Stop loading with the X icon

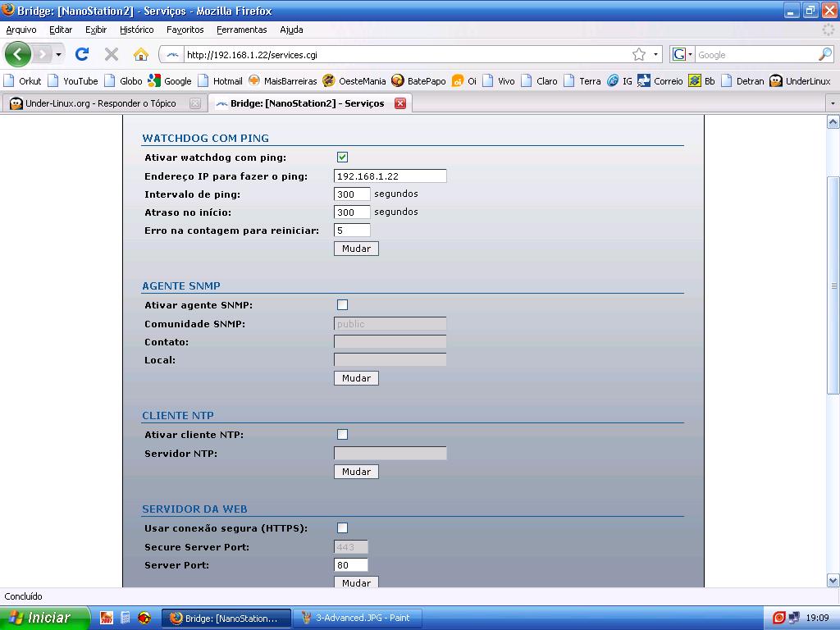(x=112, y=54)
